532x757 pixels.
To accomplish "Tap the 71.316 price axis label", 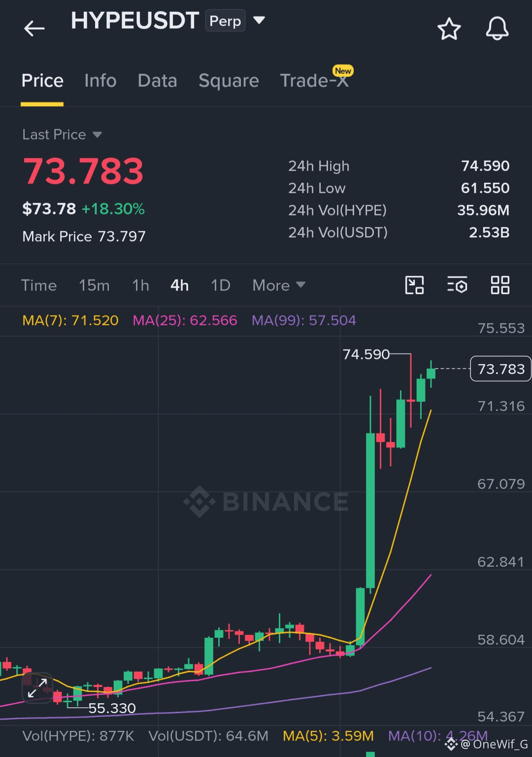I will point(501,406).
